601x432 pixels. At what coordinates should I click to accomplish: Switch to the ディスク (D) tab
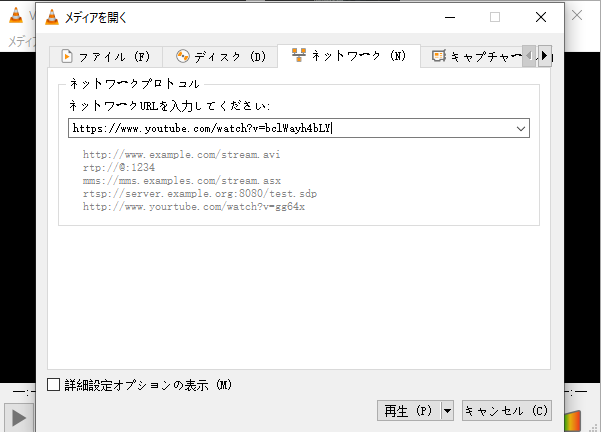pos(220,57)
